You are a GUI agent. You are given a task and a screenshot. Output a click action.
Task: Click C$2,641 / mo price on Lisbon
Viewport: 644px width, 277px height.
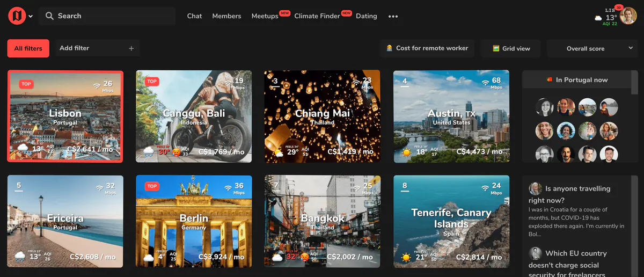point(90,149)
